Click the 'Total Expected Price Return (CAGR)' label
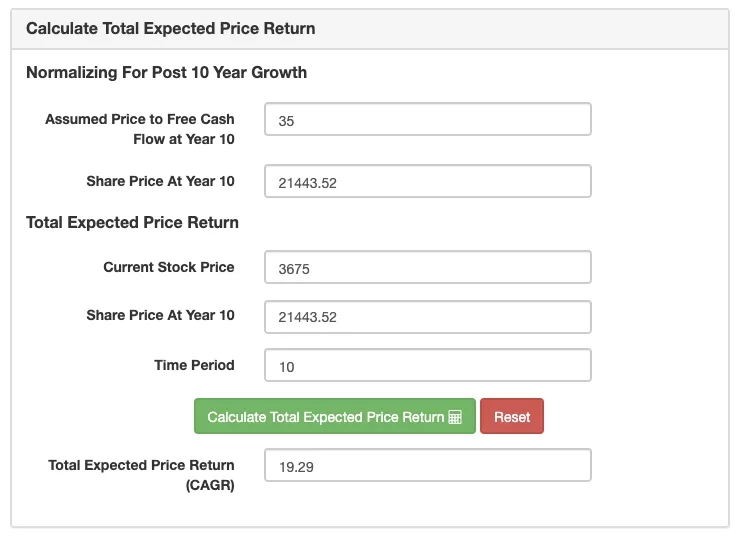This screenshot has height=536, width=740. pos(141,475)
